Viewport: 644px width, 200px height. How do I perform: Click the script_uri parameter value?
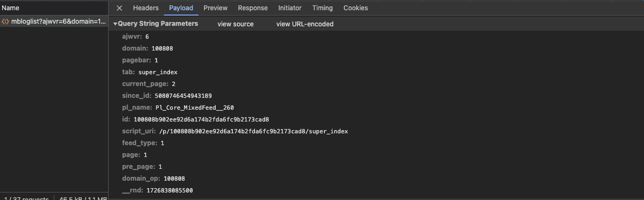pos(253,131)
